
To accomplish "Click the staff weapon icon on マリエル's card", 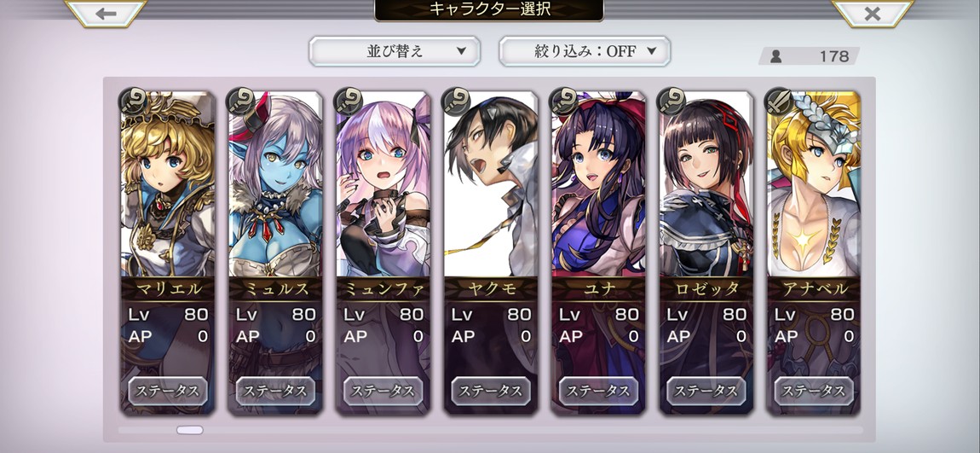I will [x=132, y=102].
